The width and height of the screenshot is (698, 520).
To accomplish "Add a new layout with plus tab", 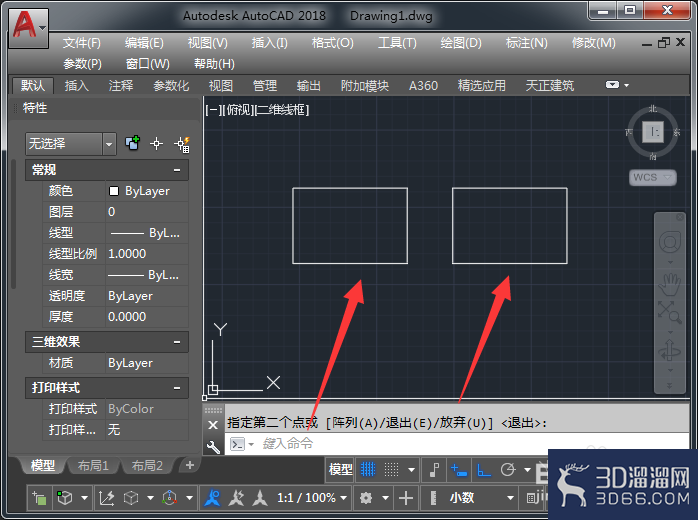I will pos(190,465).
